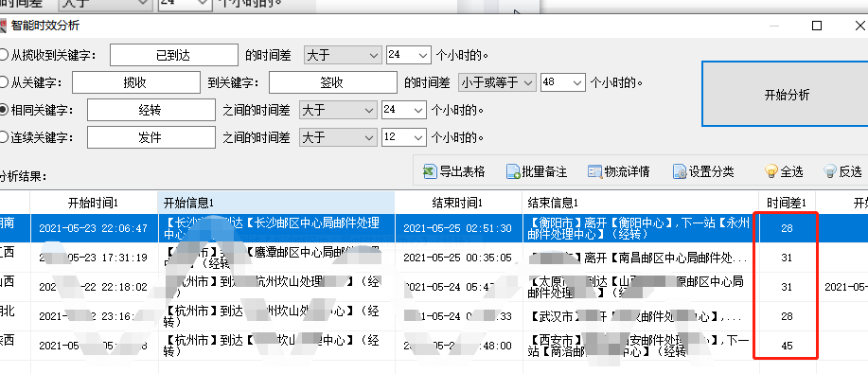Click 反选 invert selection lightbulb
The width and height of the screenshot is (868, 374).
(830, 171)
